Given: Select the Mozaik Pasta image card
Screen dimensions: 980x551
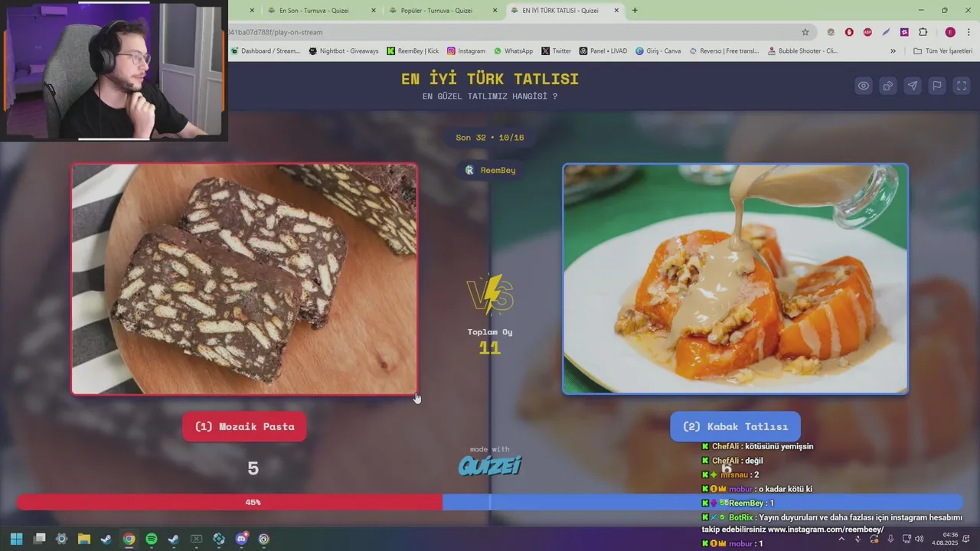Looking at the screenshot, I should (x=244, y=279).
